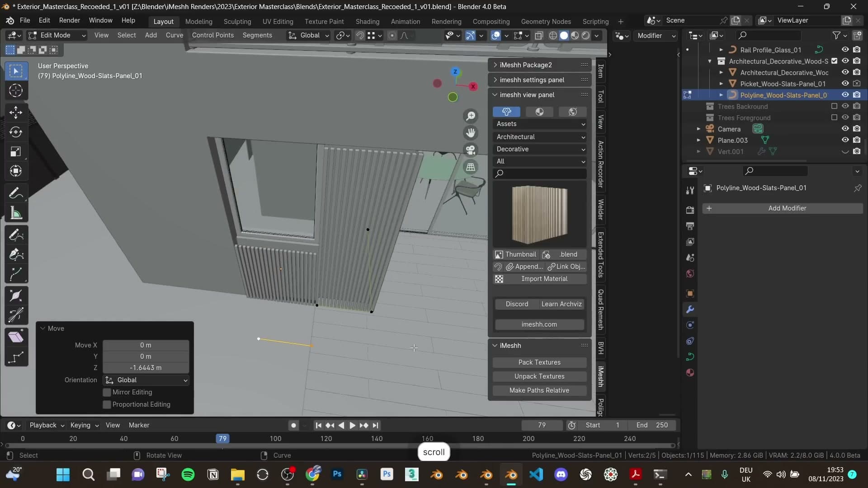
Task: Open the Control Points menu
Action: pos(213,35)
